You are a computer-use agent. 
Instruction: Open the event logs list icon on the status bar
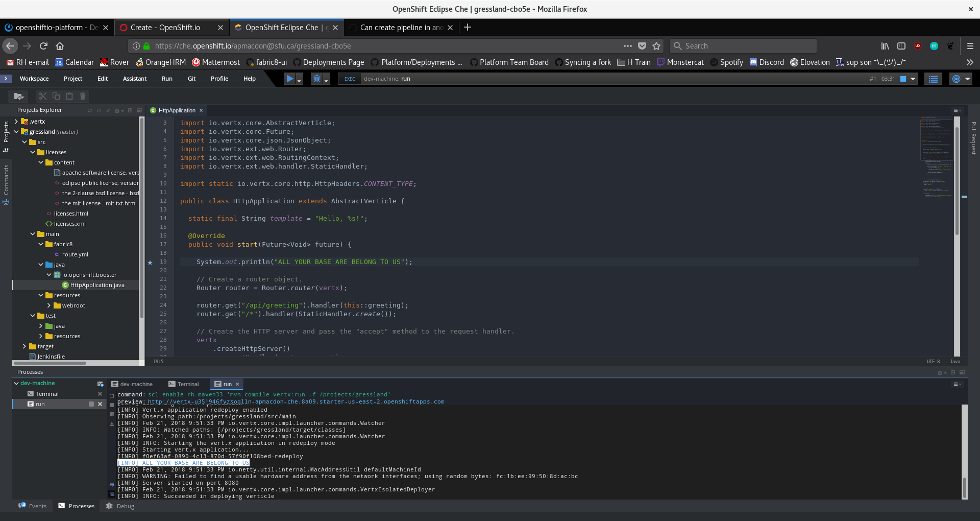tap(933, 79)
